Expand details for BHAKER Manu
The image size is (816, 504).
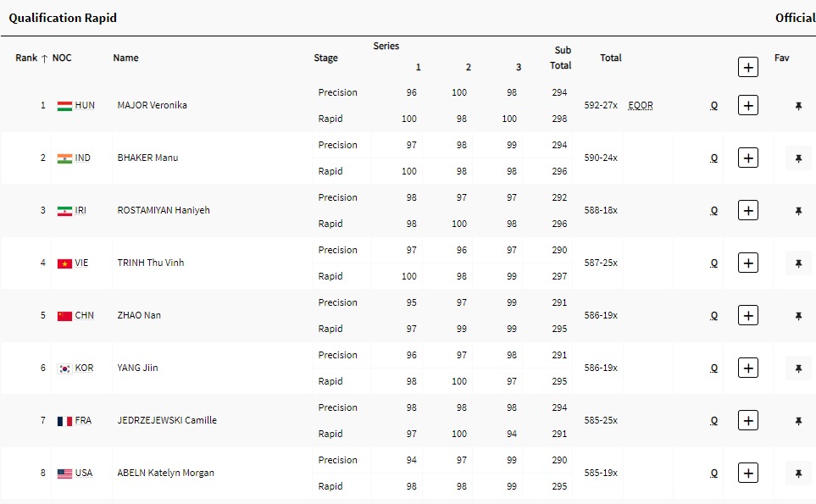click(747, 158)
